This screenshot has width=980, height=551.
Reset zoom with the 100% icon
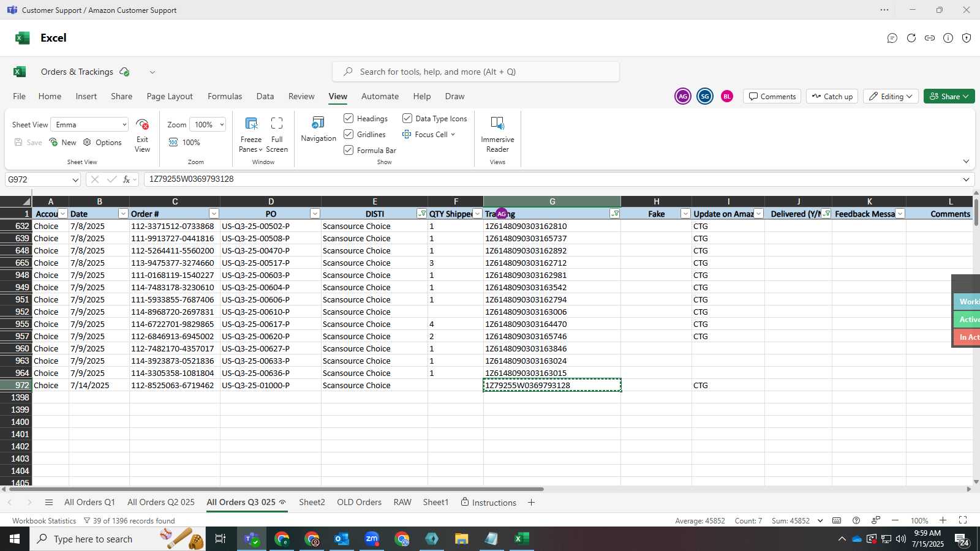click(173, 142)
